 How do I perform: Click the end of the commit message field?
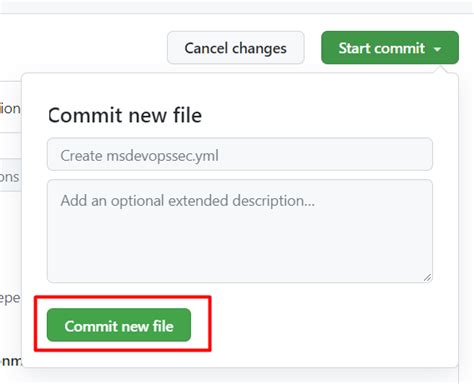pos(417,154)
